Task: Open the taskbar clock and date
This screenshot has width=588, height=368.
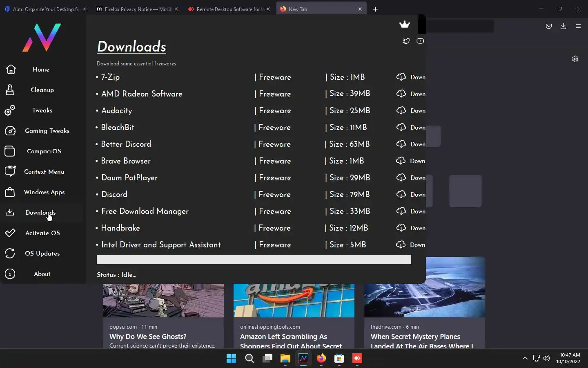Action: (x=568, y=358)
